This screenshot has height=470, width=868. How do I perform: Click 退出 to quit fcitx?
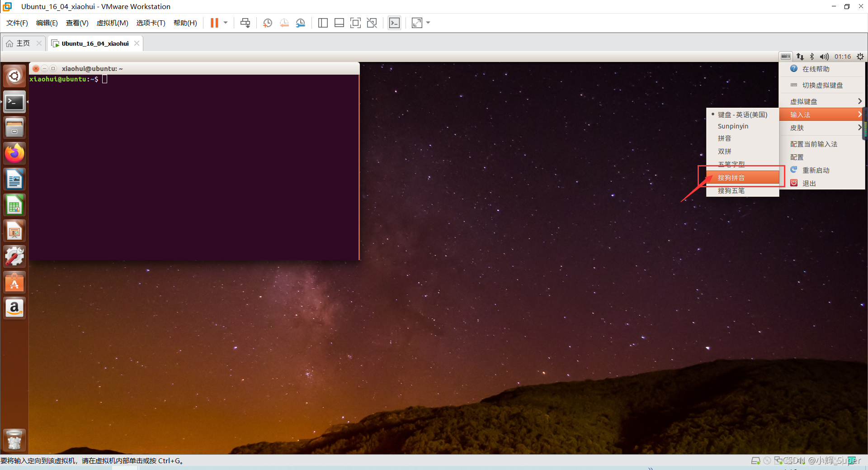coord(822,183)
